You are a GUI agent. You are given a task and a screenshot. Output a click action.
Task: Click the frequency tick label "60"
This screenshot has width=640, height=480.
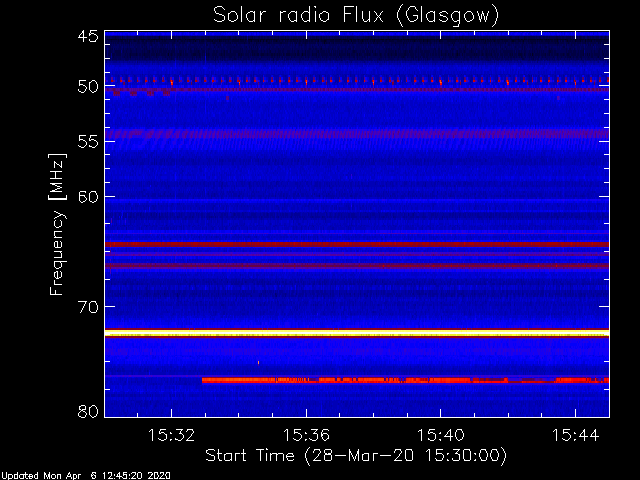point(88,197)
